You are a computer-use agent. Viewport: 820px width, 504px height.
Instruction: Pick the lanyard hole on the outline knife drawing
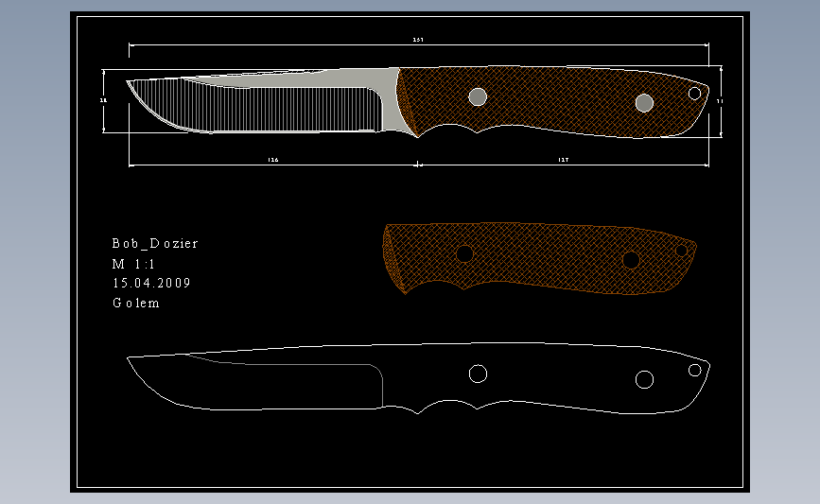(x=694, y=370)
